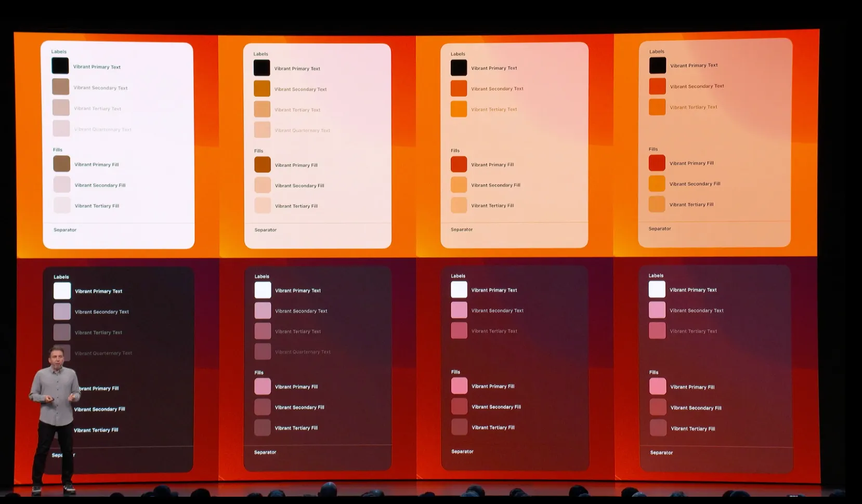Pick Vibrant Tertiary Text swatch in fourth light card
Image resolution: width=862 pixels, height=504 pixels.
658,107
